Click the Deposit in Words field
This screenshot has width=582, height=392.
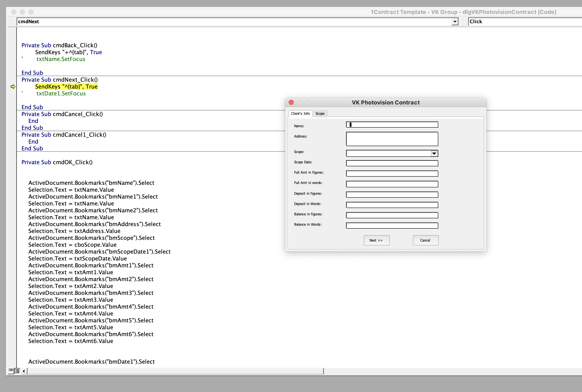coord(392,205)
